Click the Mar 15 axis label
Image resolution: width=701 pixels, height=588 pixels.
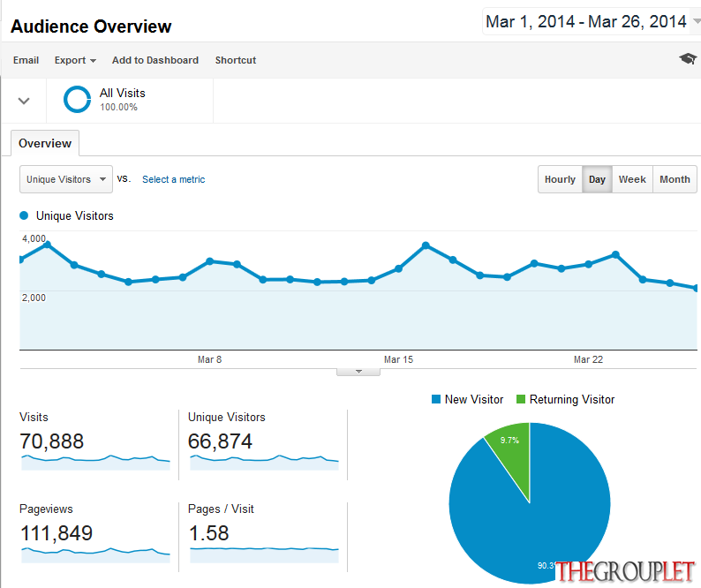398,359
